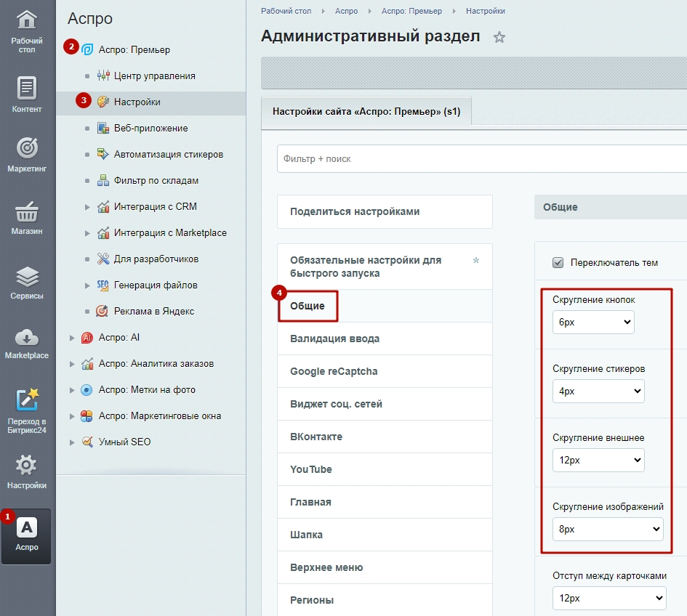Click the Аспро: Премьер logo icon

[x=87, y=49]
